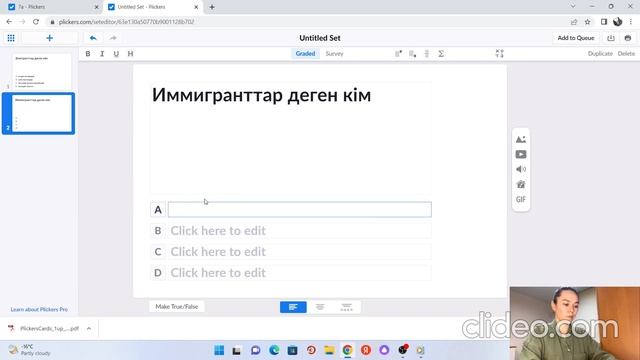
Task: Select the left-aligned text layout
Action: 293,307
